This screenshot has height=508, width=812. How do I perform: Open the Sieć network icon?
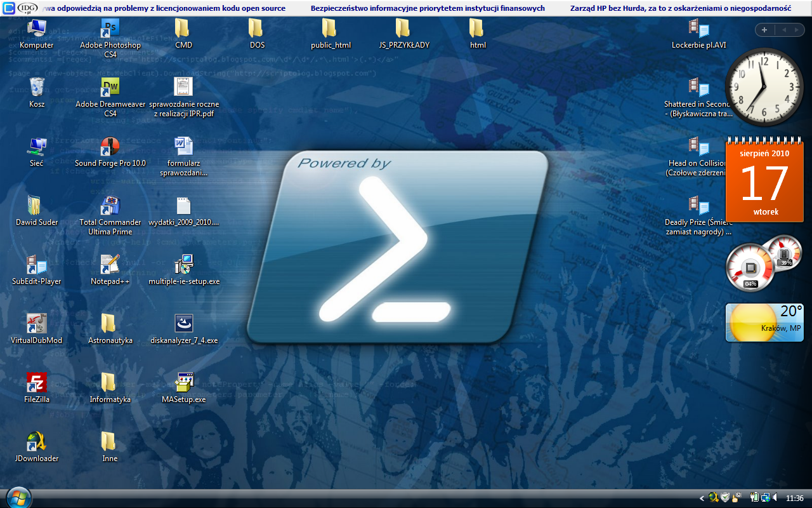coord(37,152)
